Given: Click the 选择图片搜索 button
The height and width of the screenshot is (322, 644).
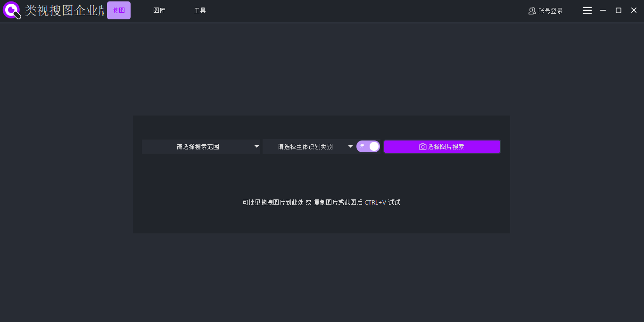Looking at the screenshot, I should point(442,147).
